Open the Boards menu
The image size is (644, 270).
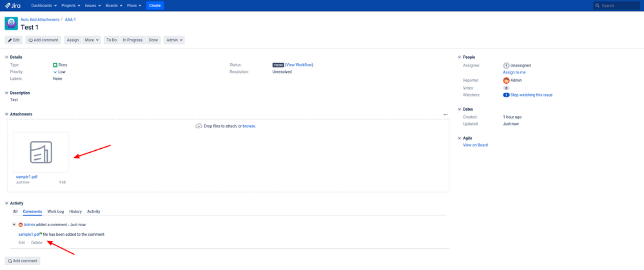coord(114,6)
